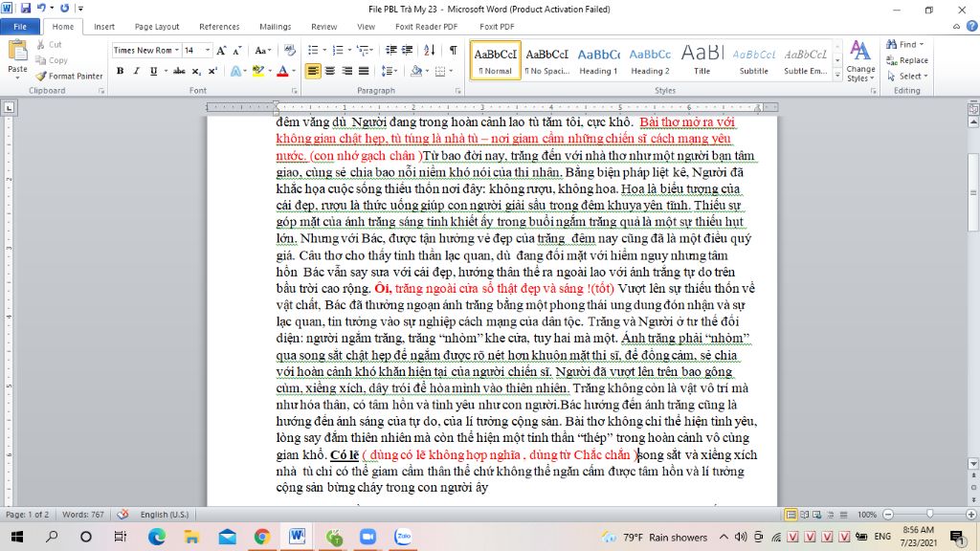The image size is (980, 551).
Task: Click the Find button
Action: point(905,44)
